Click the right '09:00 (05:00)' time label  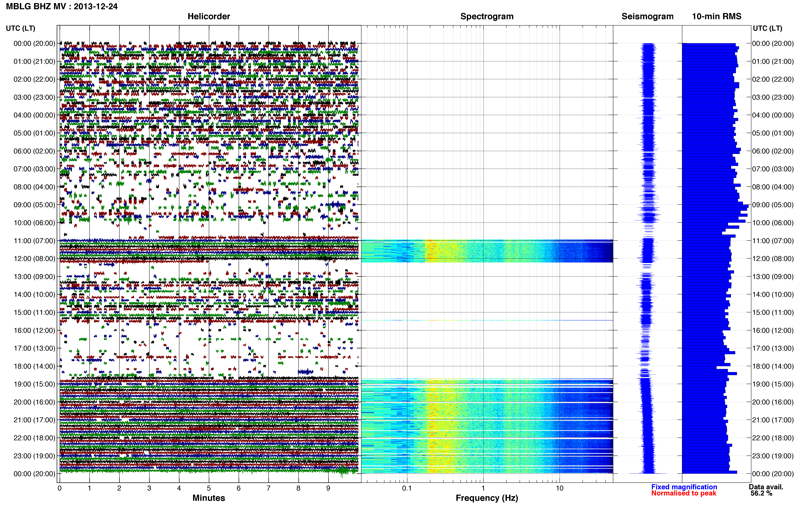point(773,205)
